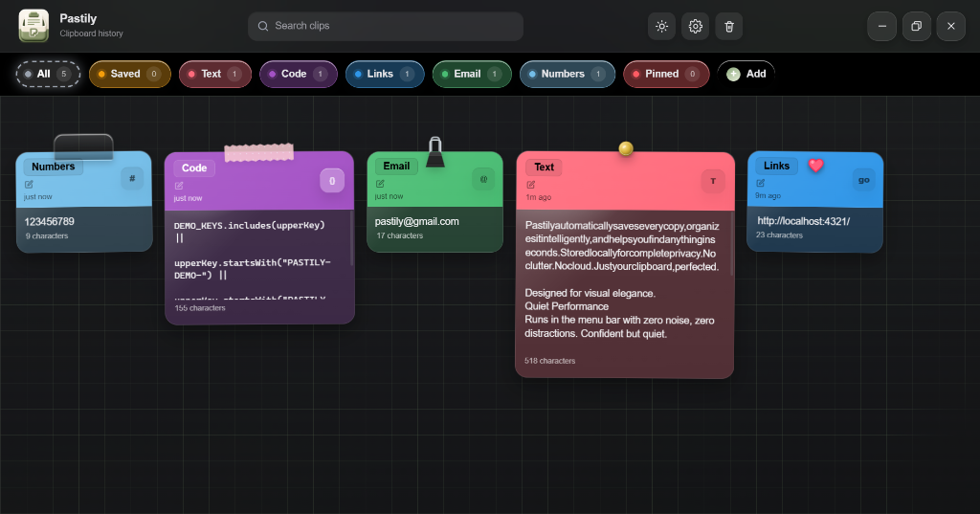Click the '9 characters' count
980x514 pixels.
click(x=47, y=235)
